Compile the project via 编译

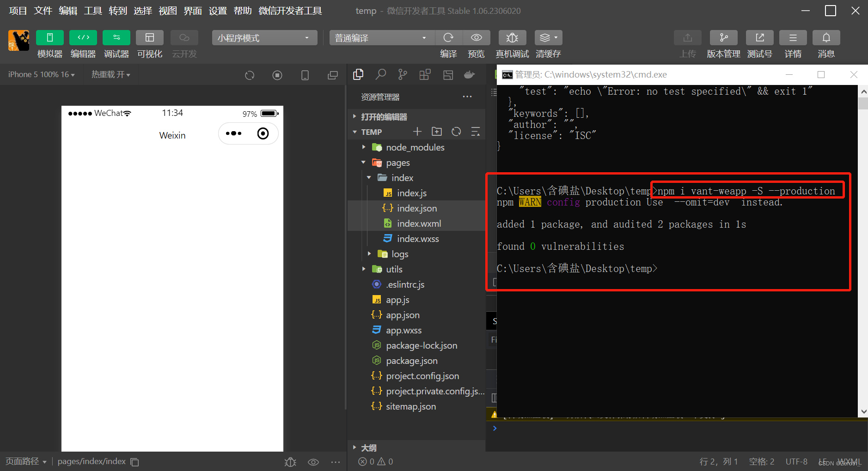(x=448, y=44)
